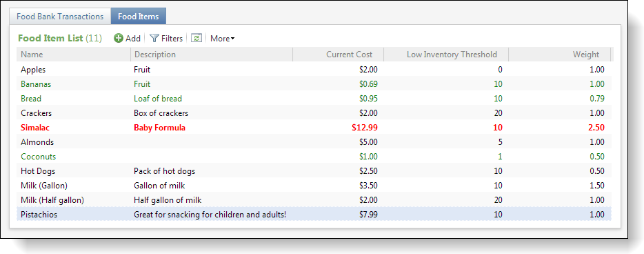Image resolution: width=644 pixels, height=254 pixels.
Task: Click the Pistachios item name
Action: pyautogui.click(x=39, y=215)
